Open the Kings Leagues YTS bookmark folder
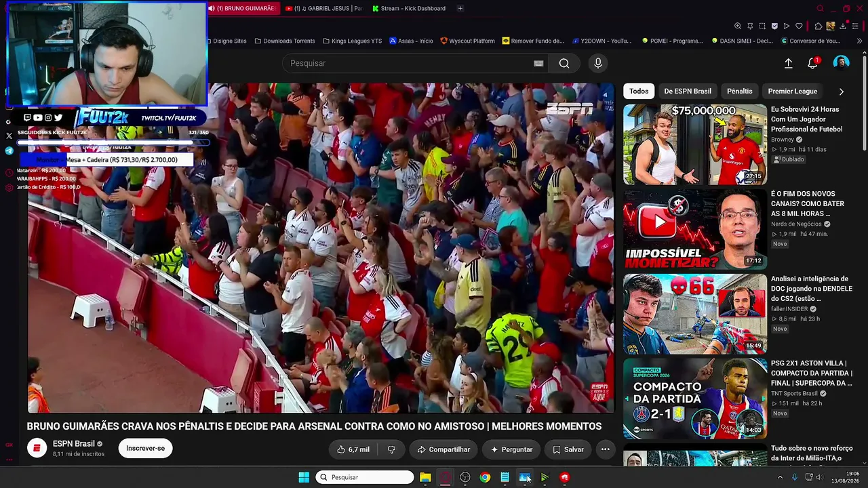 [352, 41]
